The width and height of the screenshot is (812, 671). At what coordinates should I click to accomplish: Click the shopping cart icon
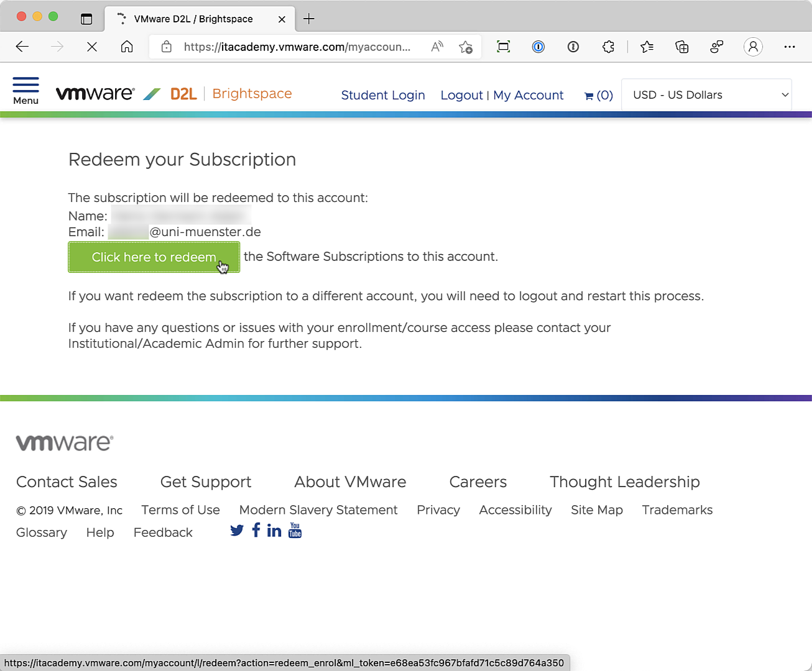pyautogui.click(x=589, y=96)
